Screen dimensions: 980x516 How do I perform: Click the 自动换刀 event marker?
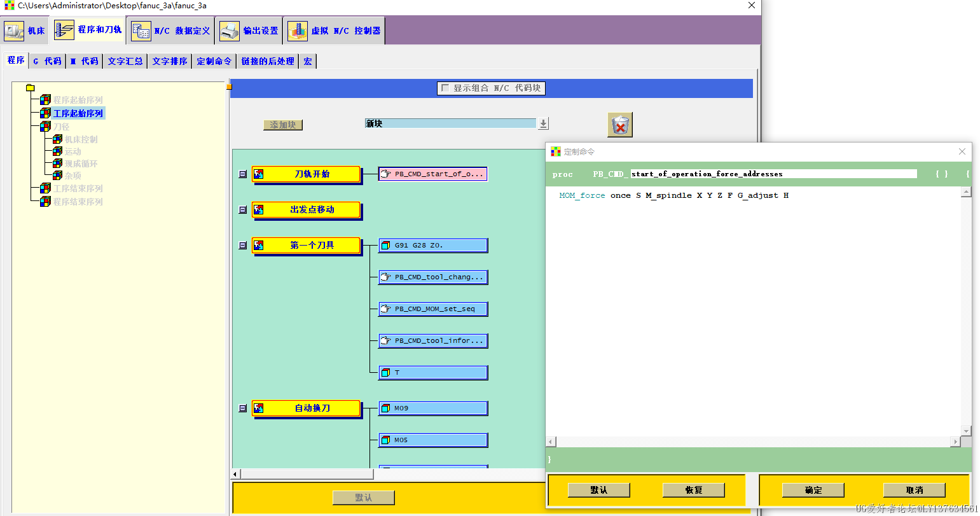point(307,408)
